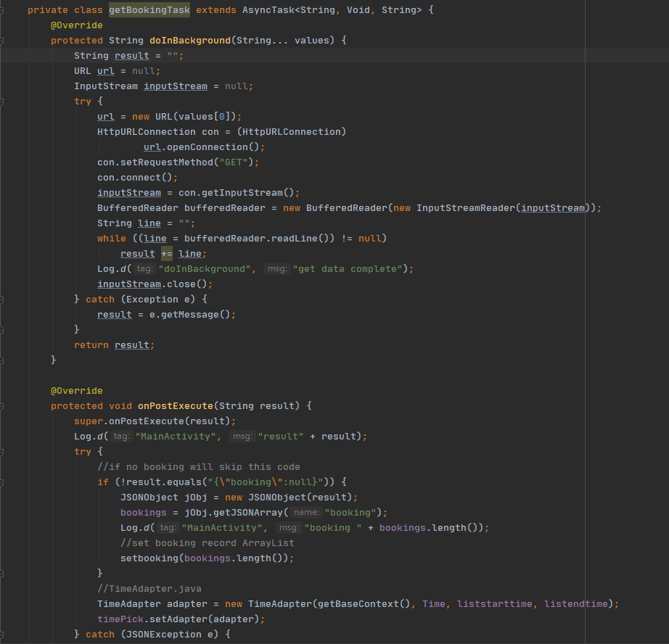Image resolution: width=669 pixels, height=644 pixels.
Task: Click the openConnection() call
Action: coord(213,147)
